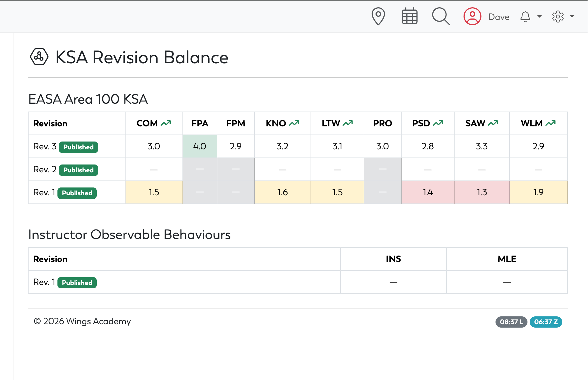This screenshot has height=380, width=588.
Task: Click the INS column header
Action: pos(393,259)
